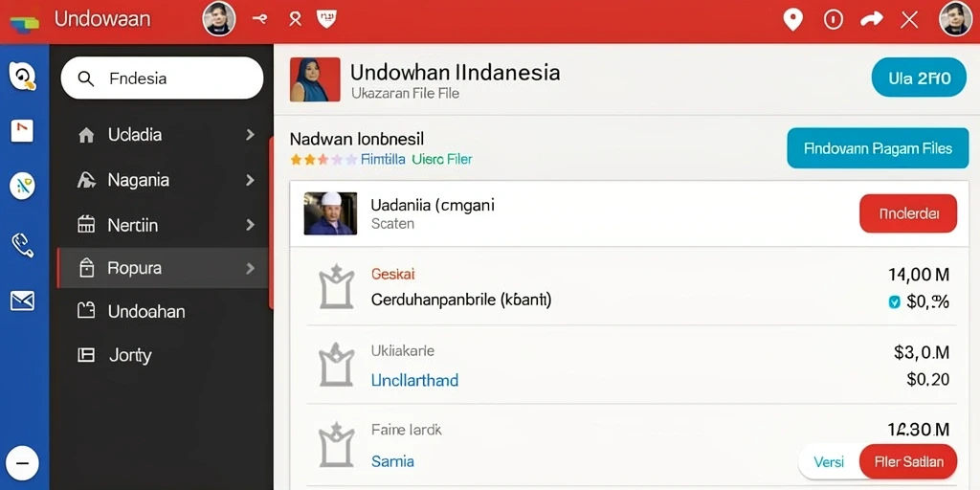
Task: Expand the Ropura chevron arrow
Action: [250, 268]
